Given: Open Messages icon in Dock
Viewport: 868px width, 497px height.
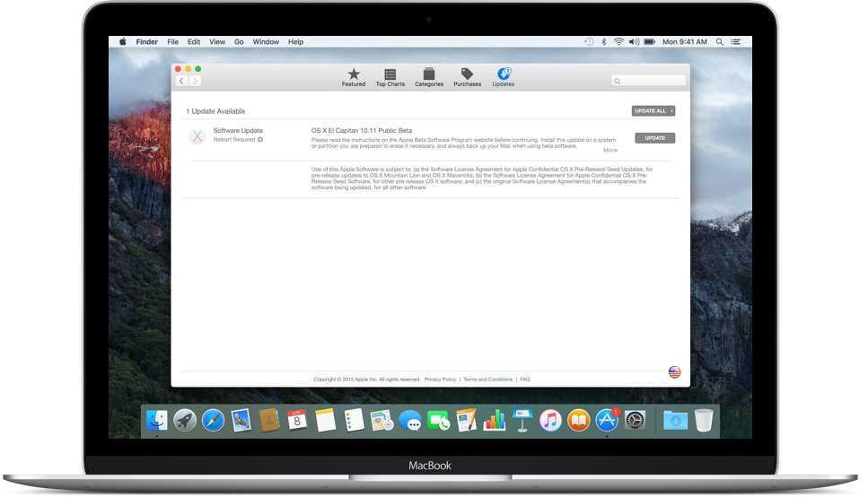Looking at the screenshot, I should click(x=410, y=421).
